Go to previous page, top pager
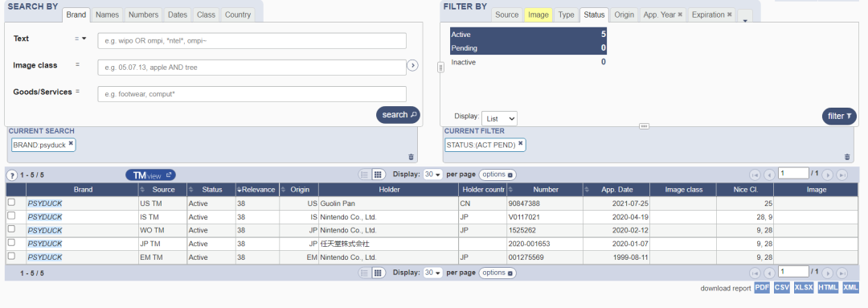Image resolution: width=868 pixels, height=308 pixels. pyautogui.click(x=769, y=175)
